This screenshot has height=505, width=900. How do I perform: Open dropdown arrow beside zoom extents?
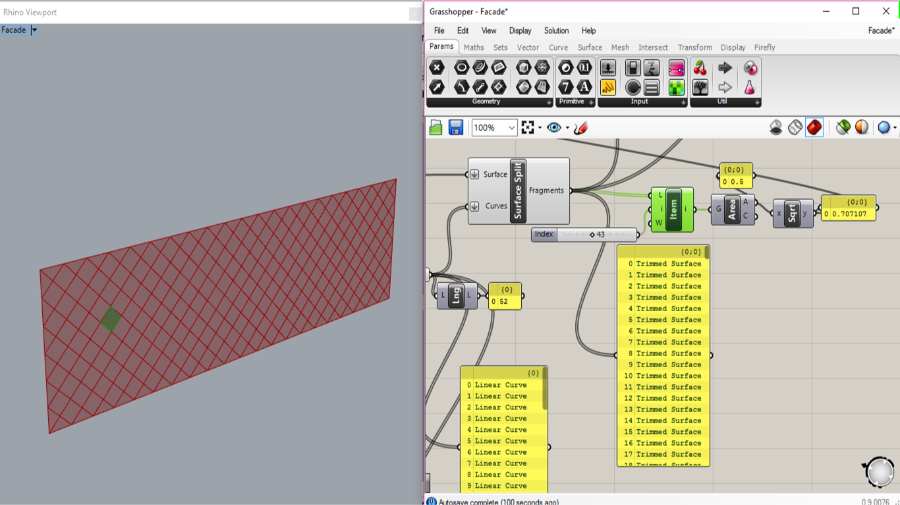coord(540,127)
